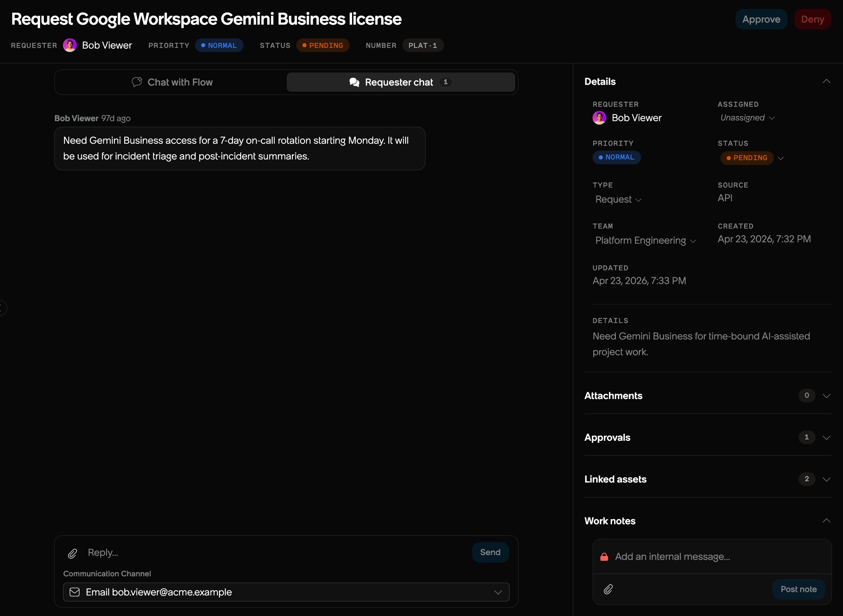
Task: Click the PENDING status badge in header
Action: coord(323,45)
